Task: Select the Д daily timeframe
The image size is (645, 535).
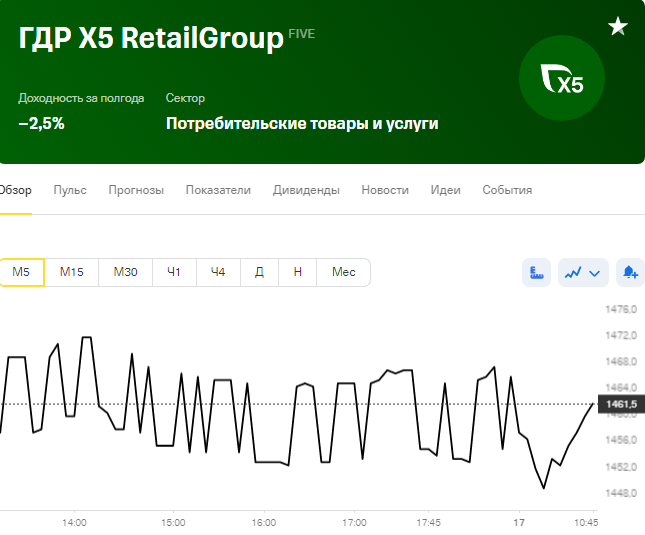Action: (x=259, y=272)
